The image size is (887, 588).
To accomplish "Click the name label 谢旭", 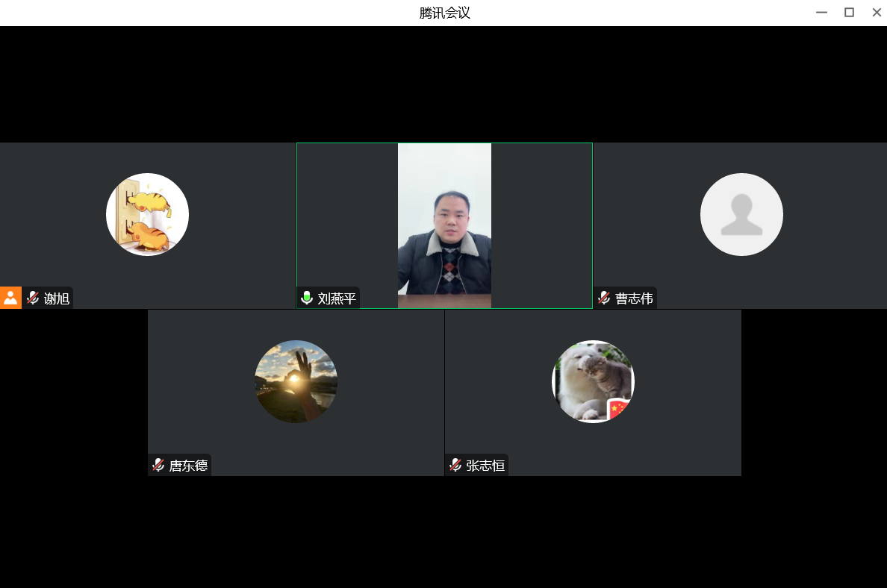I will (x=57, y=298).
